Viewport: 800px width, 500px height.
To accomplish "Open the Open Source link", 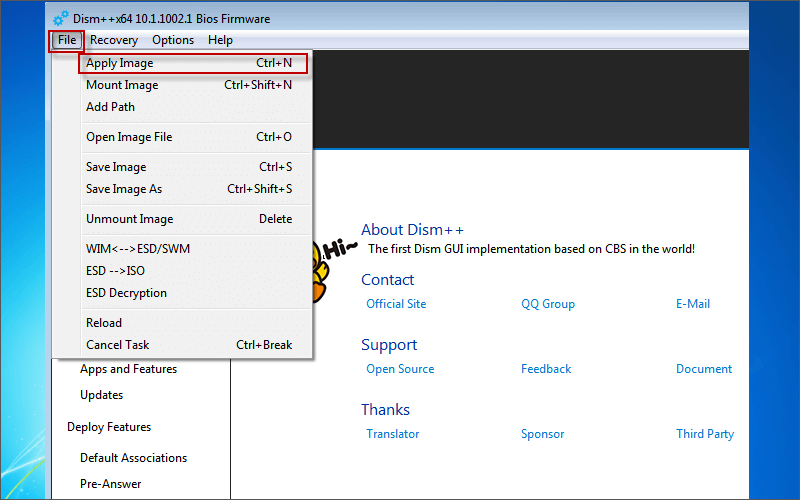I will tap(400, 369).
